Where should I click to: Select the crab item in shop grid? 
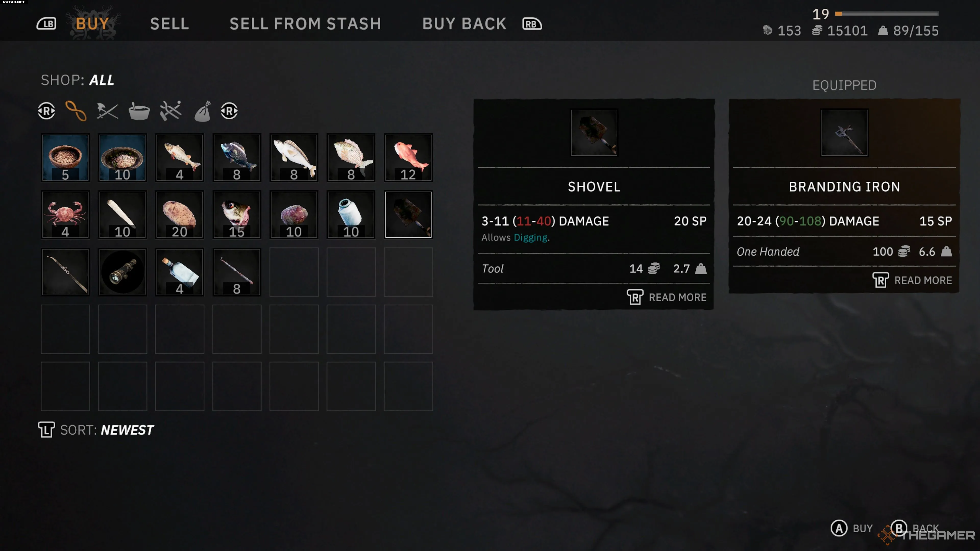(65, 215)
